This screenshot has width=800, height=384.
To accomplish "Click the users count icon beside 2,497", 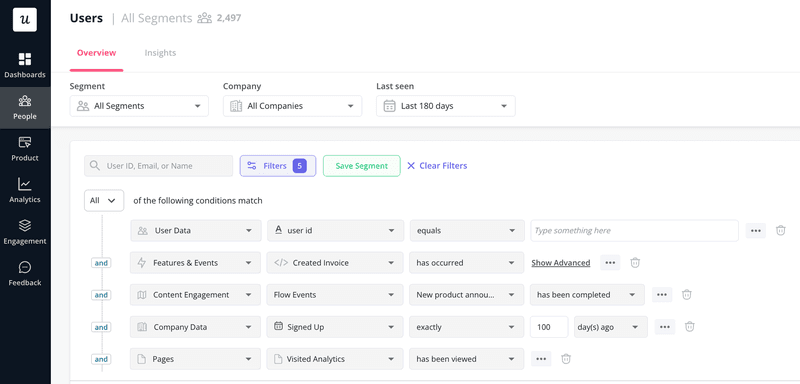I will pyautogui.click(x=205, y=18).
